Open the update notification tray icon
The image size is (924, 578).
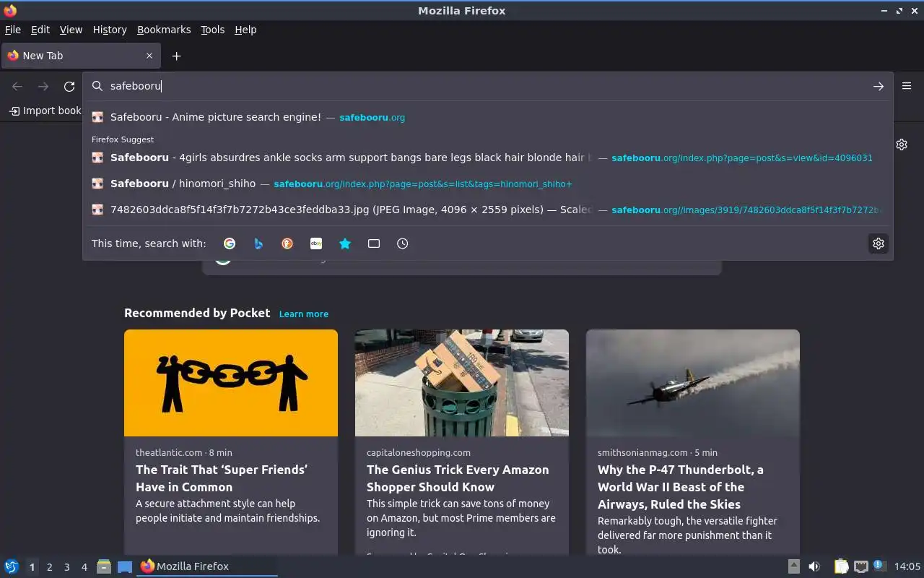pyautogui.click(x=879, y=566)
